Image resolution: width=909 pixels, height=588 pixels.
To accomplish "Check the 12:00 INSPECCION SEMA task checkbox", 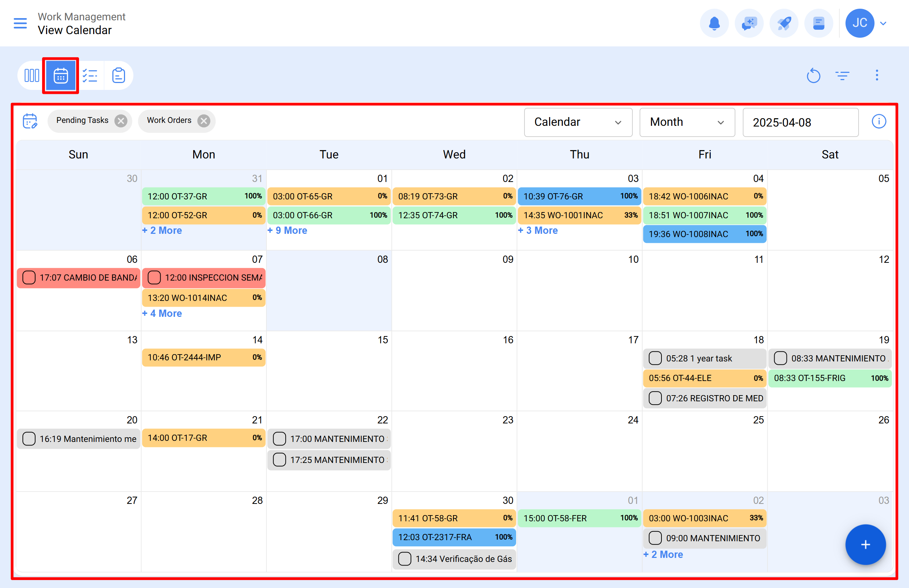I will coord(154,278).
